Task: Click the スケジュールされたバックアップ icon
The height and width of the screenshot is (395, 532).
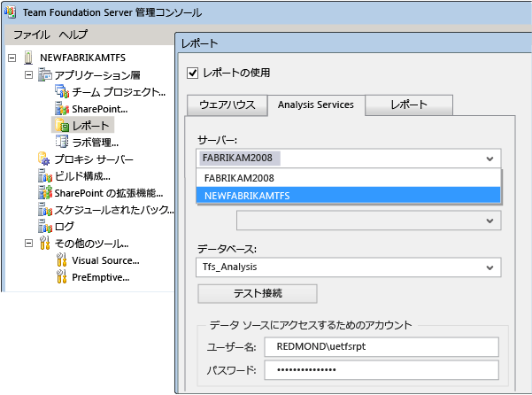Action: (45, 210)
